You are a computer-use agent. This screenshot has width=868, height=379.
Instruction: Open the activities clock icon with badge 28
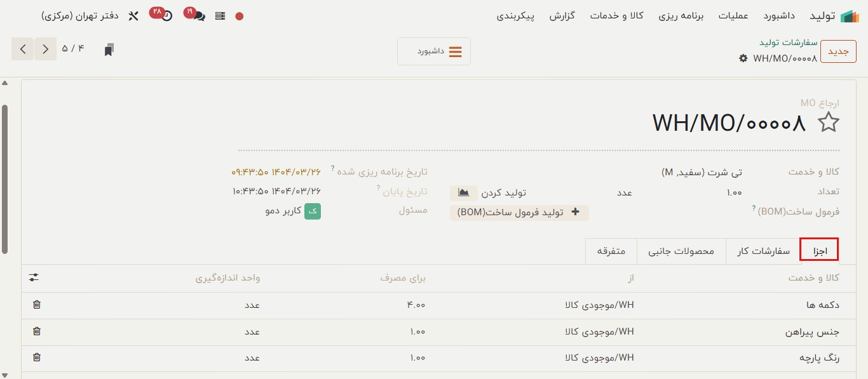click(x=166, y=16)
